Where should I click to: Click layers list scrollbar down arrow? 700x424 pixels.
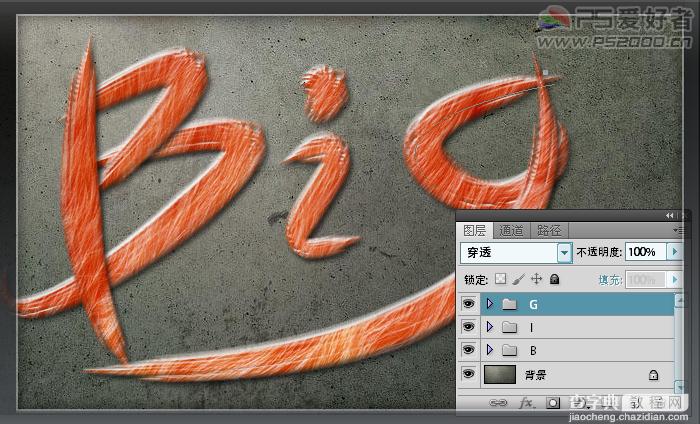679,386
